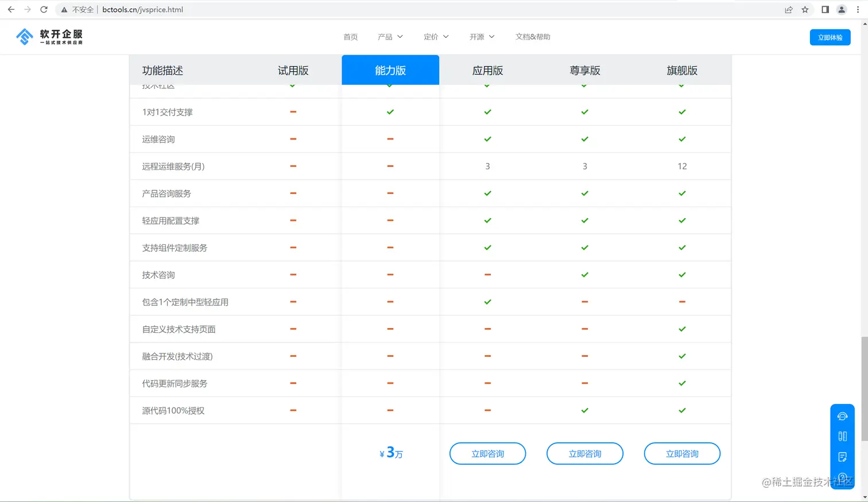Click the 包含1个定制中型轻应用 row label
This screenshot has width=868, height=502.
[x=185, y=302]
